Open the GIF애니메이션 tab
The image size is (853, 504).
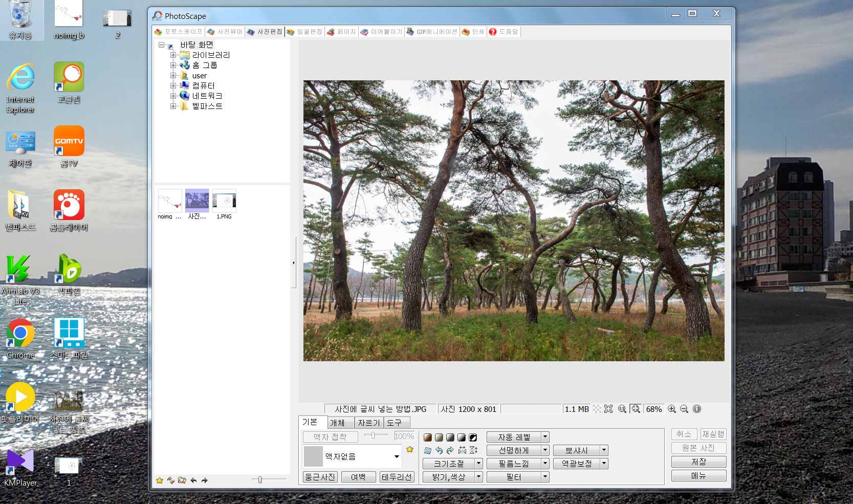point(432,32)
